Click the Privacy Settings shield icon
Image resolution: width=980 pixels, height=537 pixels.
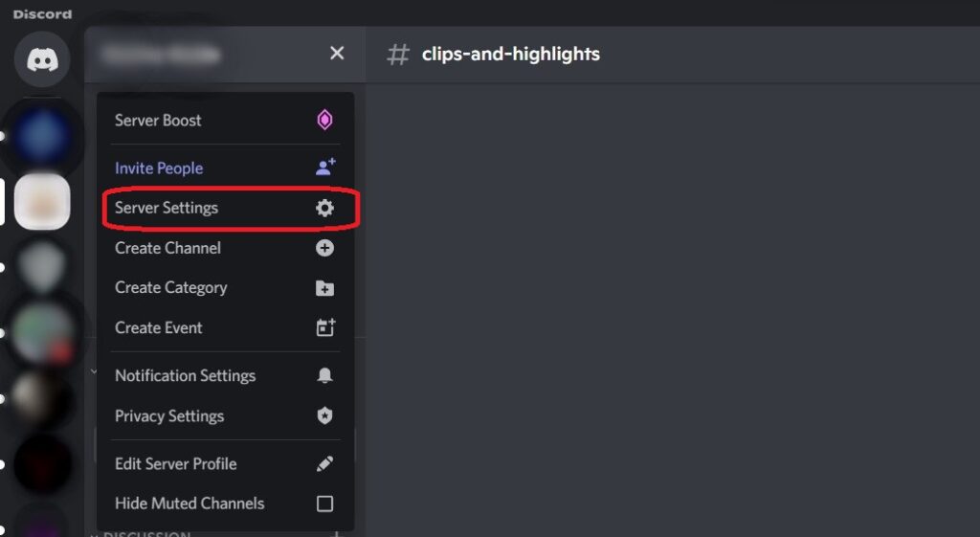(x=324, y=415)
